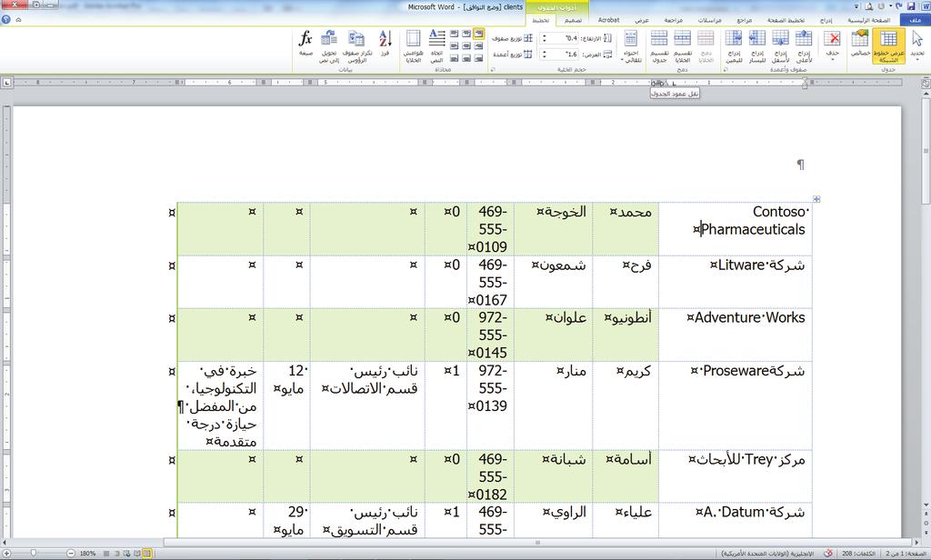
Task: Click the Formula (fx) button
Action: [305, 44]
